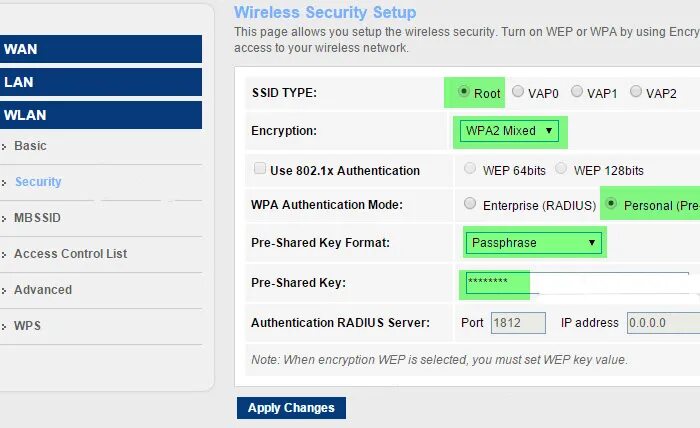
Task: Open the Access Control List page
Action: pos(70,254)
